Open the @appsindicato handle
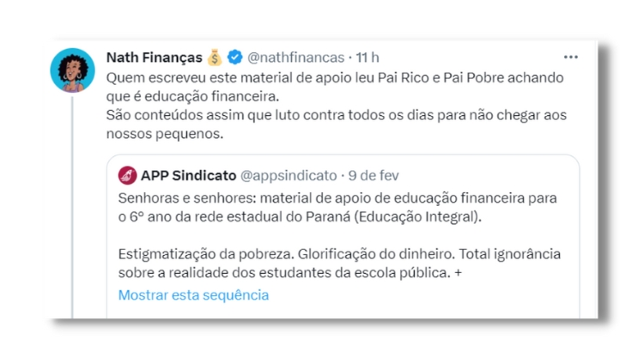 289,175
